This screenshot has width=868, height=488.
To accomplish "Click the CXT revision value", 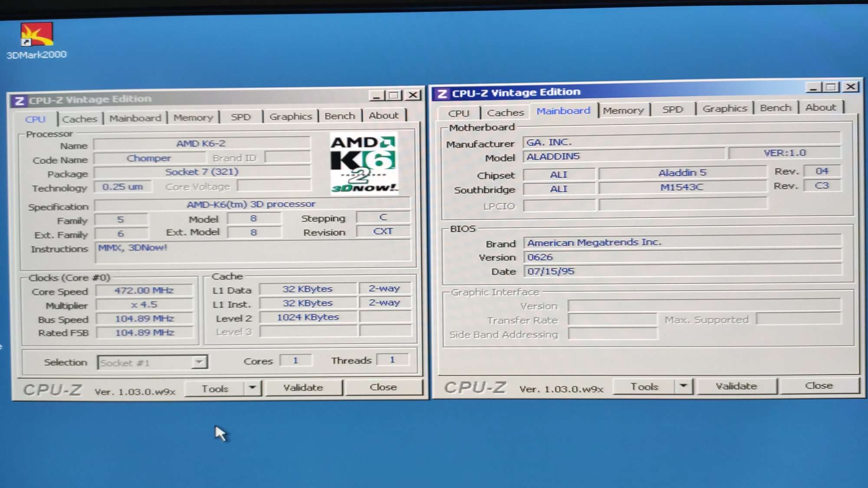I will [383, 231].
